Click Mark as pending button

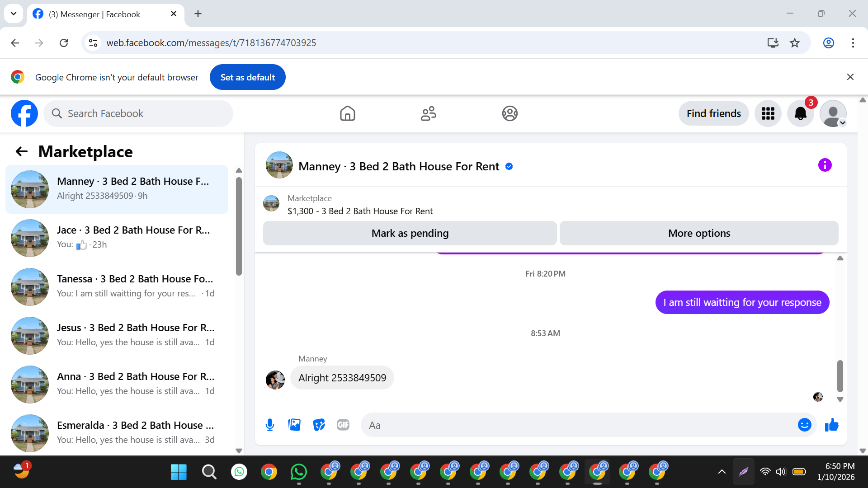[410, 233]
